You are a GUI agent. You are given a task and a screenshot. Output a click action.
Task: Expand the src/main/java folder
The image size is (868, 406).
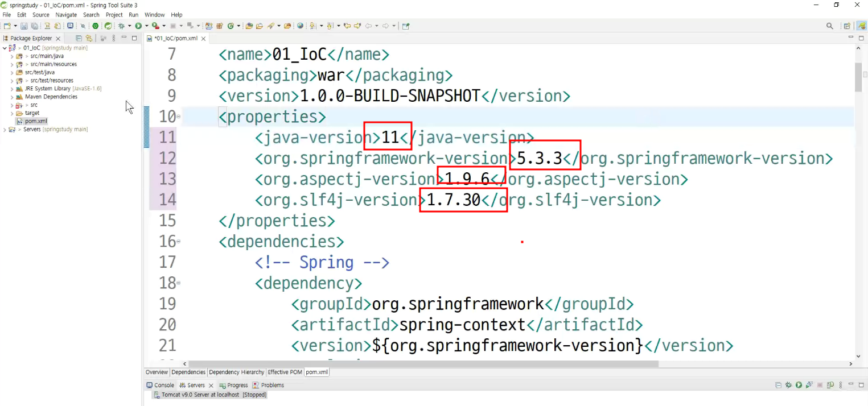pyautogui.click(x=12, y=56)
